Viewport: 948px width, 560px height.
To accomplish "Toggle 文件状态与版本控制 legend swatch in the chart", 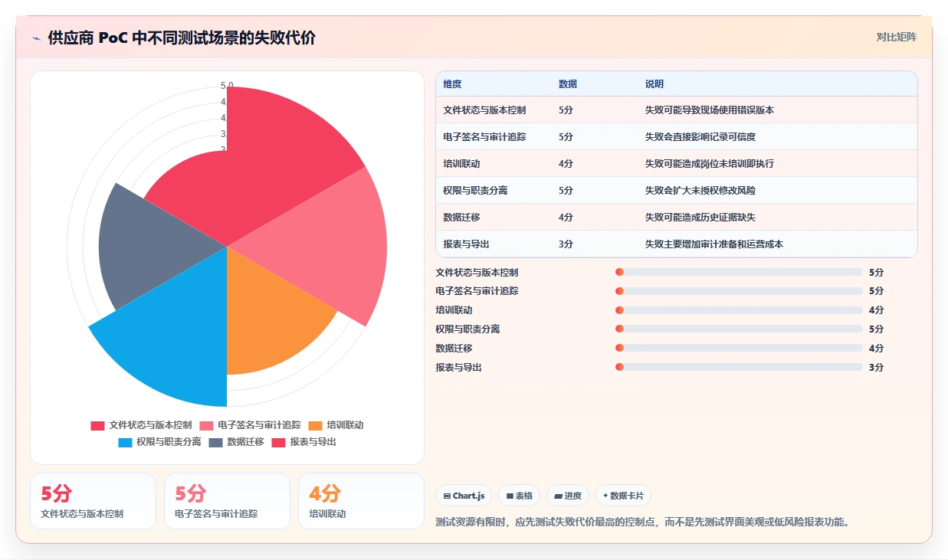I will pyautogui.click(x=97, y=425).
